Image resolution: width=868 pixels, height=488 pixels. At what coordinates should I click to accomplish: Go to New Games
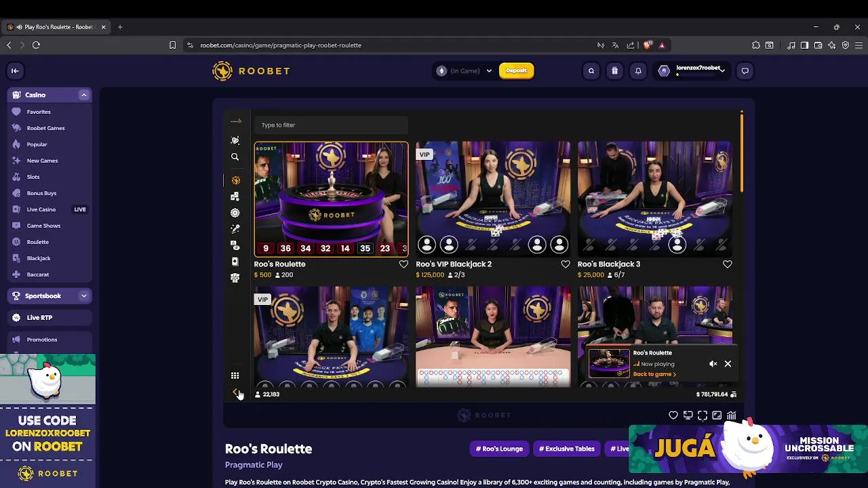[x=42, y=161]
